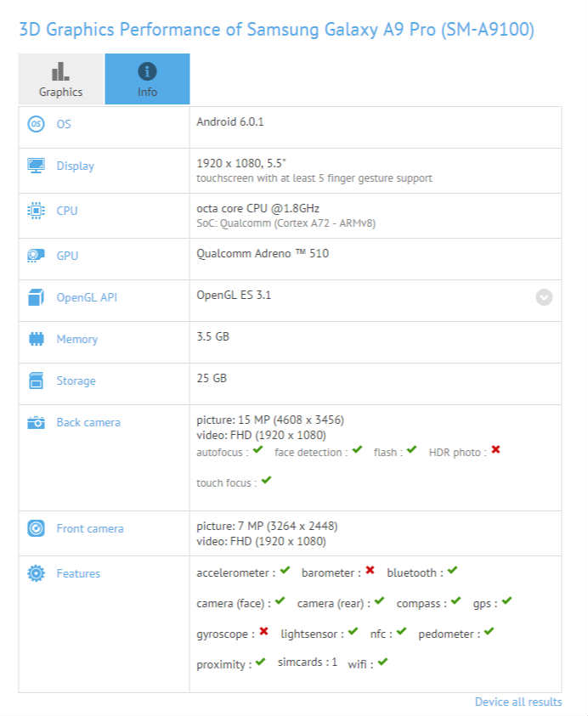Click the Storage card icon

pyautogui.click(x=36, y=381)
